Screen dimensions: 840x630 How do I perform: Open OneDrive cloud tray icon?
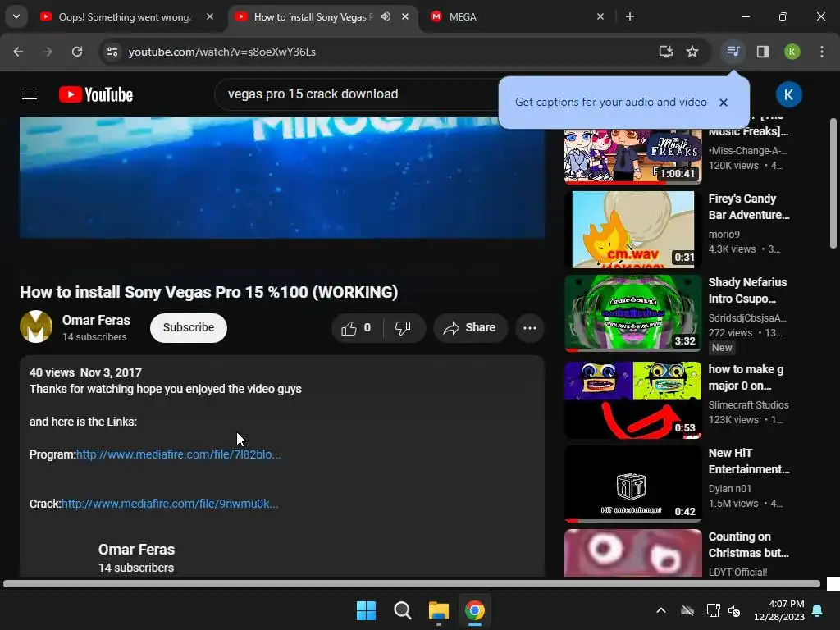(687, 610)
